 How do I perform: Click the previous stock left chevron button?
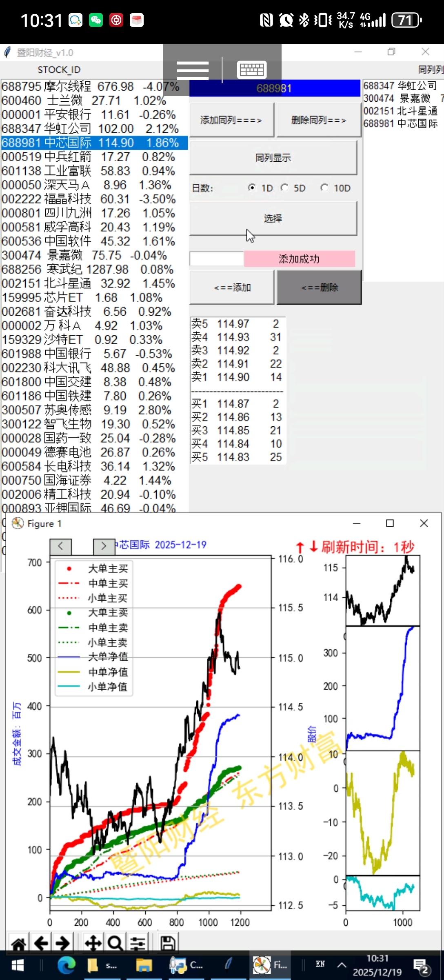60,546
